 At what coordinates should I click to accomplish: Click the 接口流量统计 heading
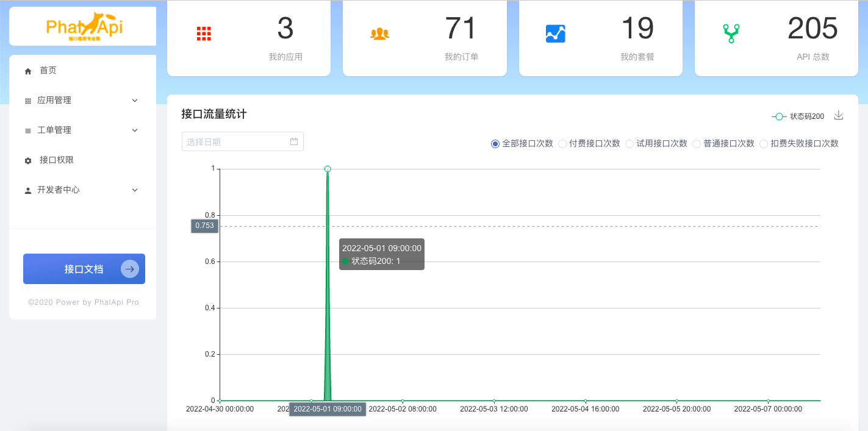click(214, 114)
